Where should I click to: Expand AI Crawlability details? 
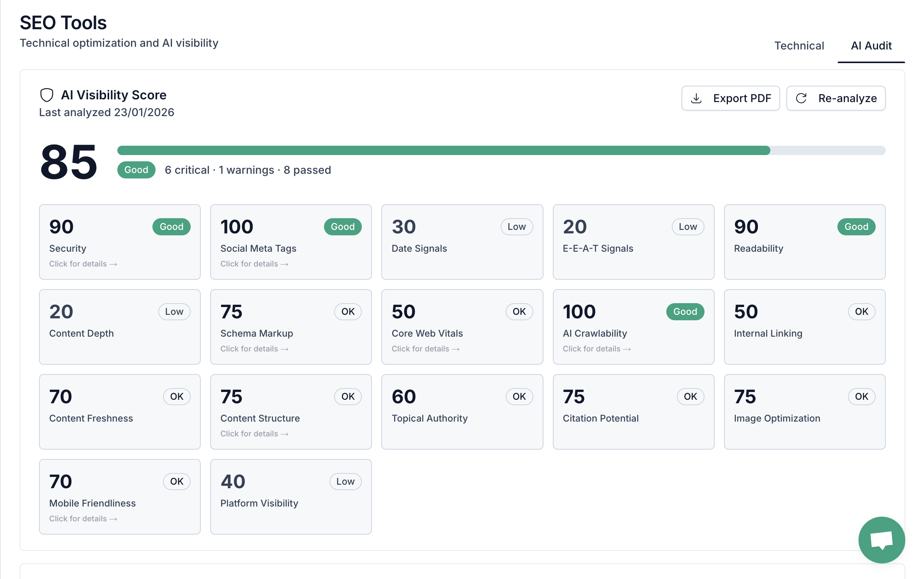[x=597, y=349]
